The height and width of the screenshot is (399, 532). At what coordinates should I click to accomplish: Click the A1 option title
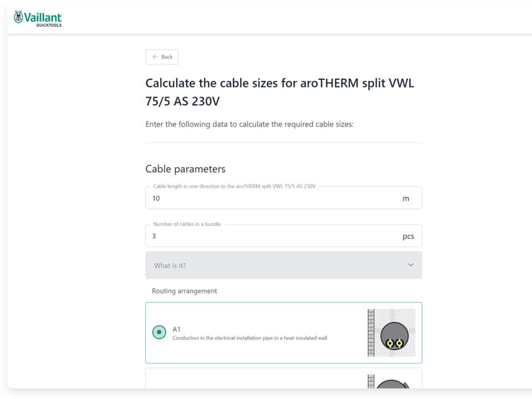[177, 329]
